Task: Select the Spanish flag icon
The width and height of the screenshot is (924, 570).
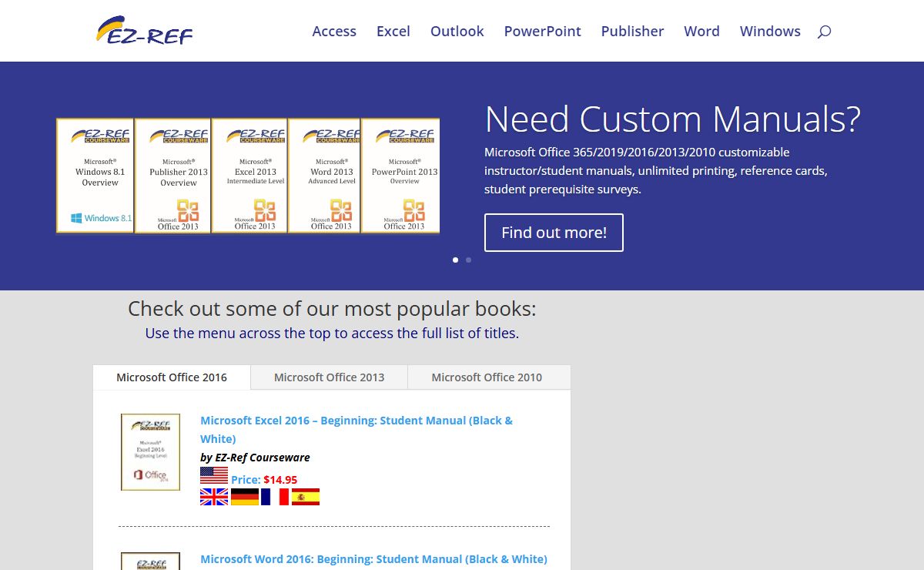Action: coord(306,497)
